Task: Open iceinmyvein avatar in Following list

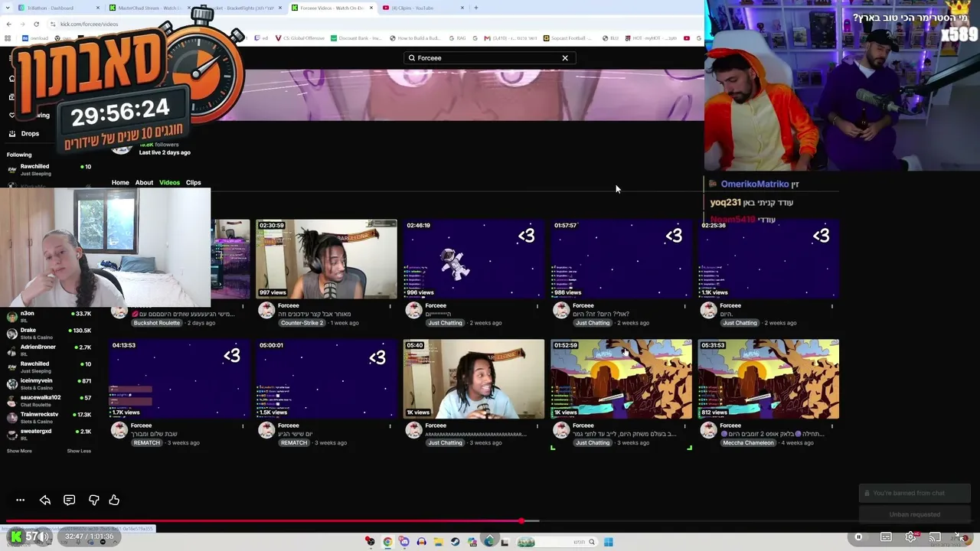Action: pyautogui.click(x=11, y=384)
